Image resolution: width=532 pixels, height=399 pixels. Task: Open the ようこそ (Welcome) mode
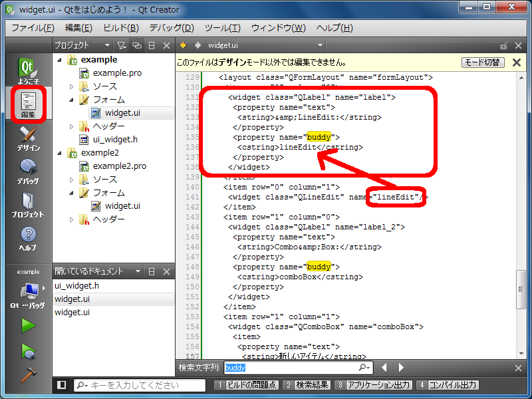tap(27, 70)
